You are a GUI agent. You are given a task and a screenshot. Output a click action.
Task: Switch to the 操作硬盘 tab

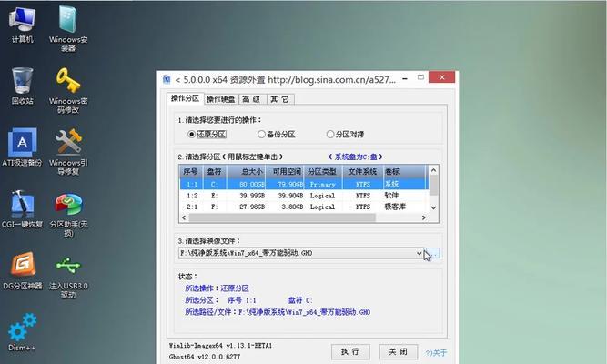(x=220, y=99)
